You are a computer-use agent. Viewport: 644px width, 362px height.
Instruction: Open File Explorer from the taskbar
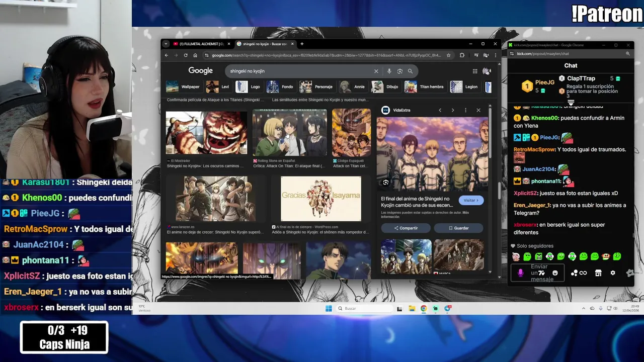(412, 308)
